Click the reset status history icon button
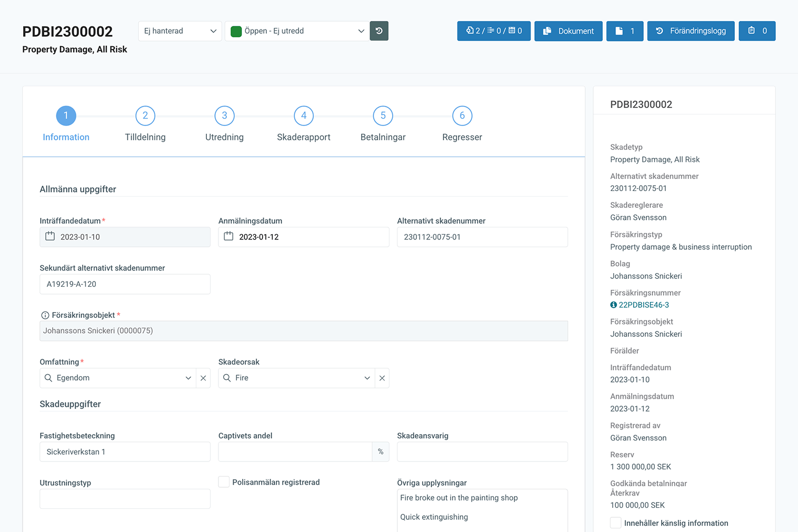798x532 pixels. click(x=379, y=31)
